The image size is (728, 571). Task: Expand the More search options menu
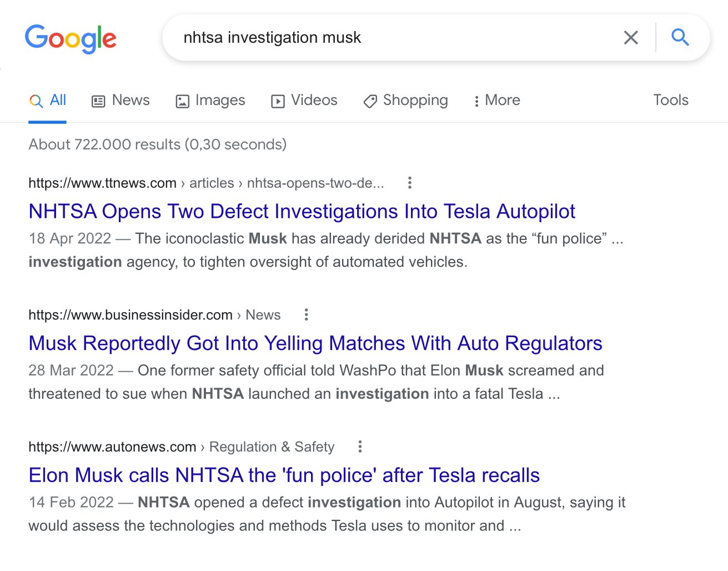pos(497,101)
